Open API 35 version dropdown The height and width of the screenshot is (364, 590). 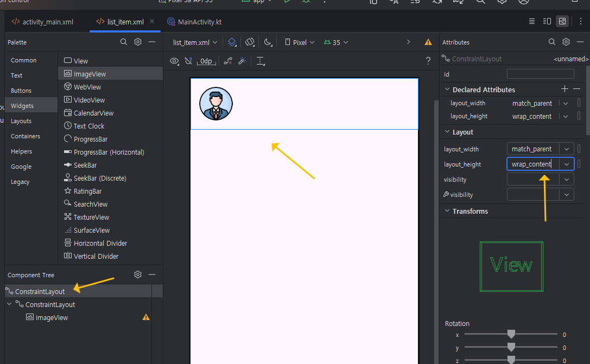click(x=336, y=42)
